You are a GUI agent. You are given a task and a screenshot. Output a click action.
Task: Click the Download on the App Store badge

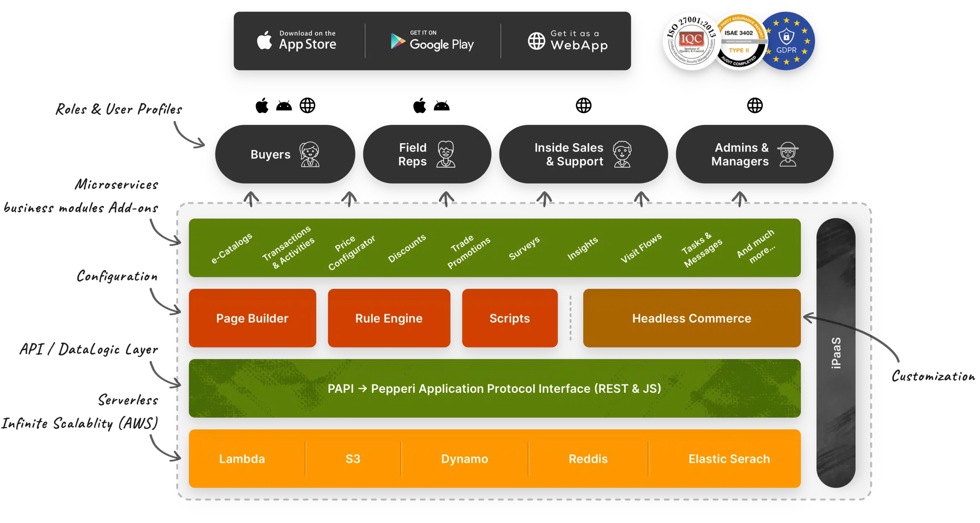297,41
